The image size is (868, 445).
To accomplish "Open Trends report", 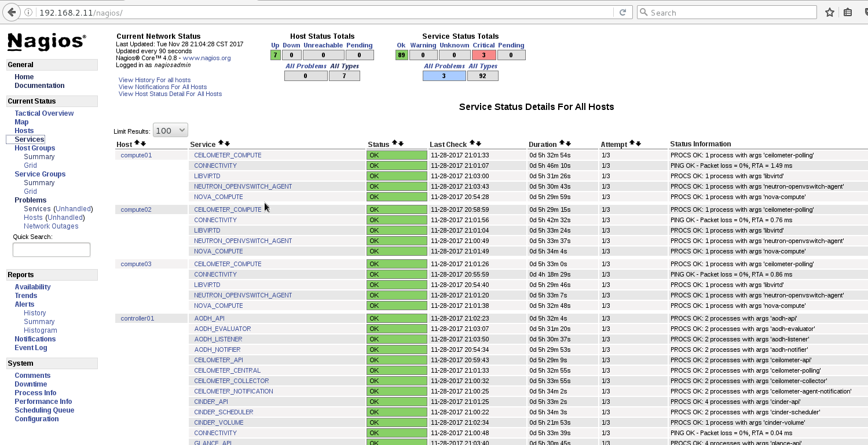I will tap(25, 296).
